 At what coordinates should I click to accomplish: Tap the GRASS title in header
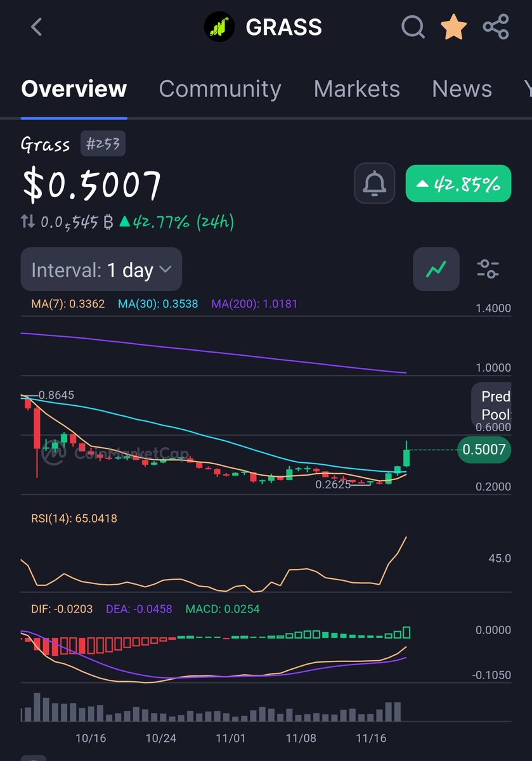(283, 27)
